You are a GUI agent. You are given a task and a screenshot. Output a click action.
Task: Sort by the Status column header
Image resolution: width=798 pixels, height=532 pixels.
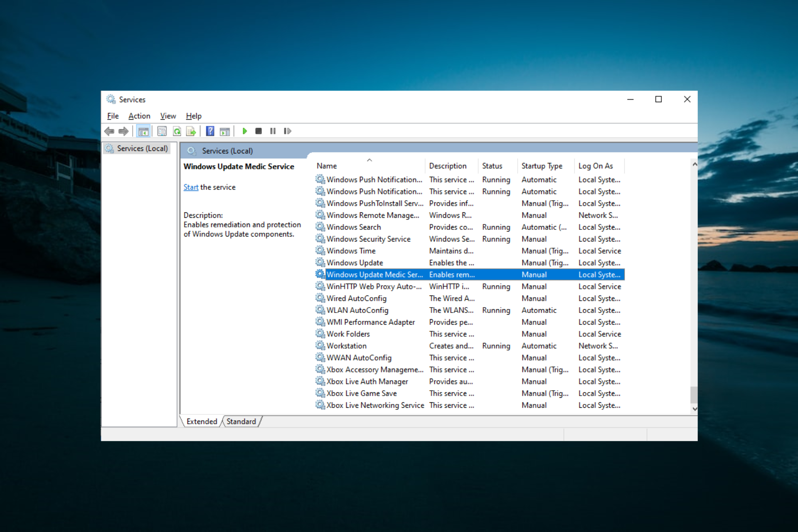tap(498, 166)
